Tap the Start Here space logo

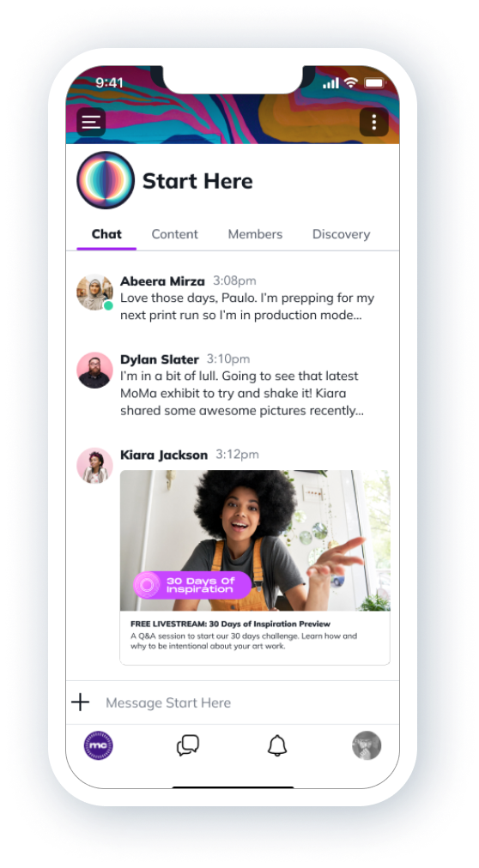106,180
